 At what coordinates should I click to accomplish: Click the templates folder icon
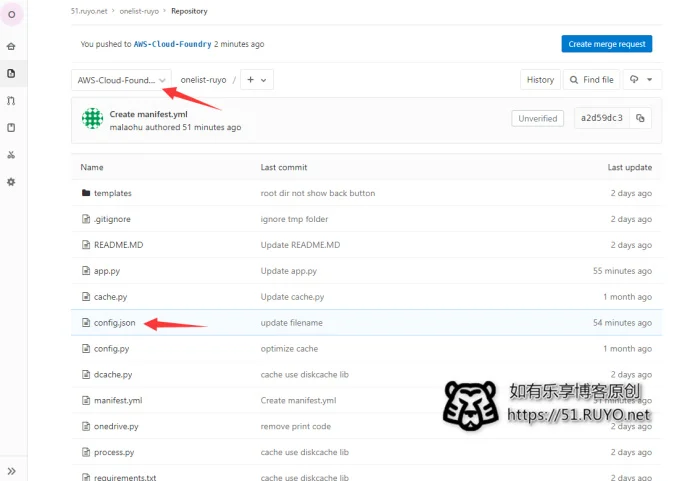86,193
